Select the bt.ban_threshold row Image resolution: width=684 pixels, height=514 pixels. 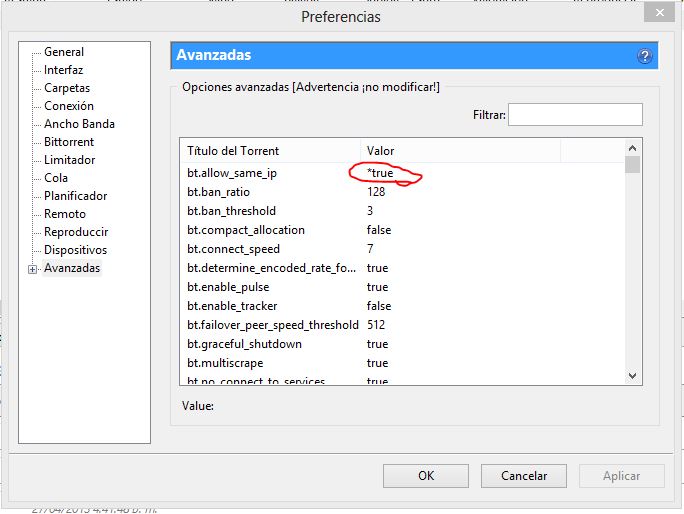(402, 211)
